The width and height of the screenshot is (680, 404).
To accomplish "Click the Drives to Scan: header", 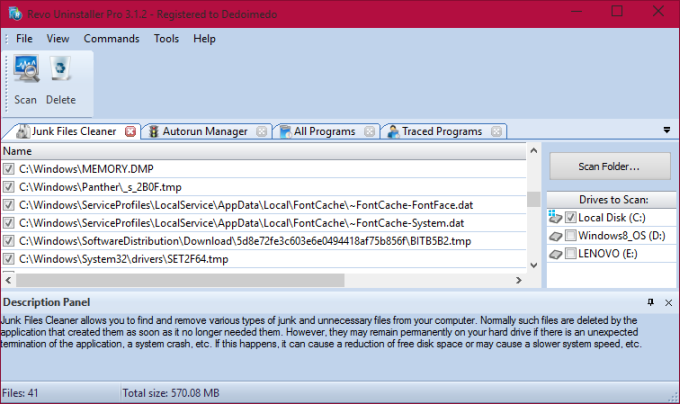I will tap(612, 199).
